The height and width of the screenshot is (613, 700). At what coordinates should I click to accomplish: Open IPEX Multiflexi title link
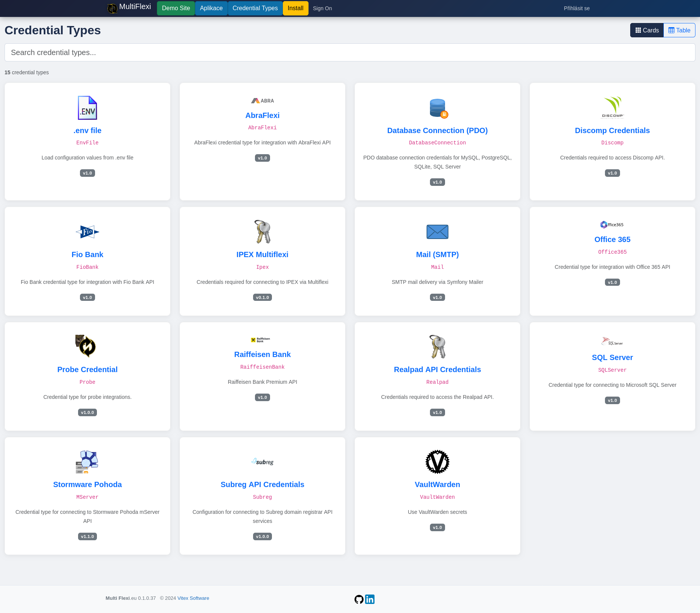coord(262,254)
